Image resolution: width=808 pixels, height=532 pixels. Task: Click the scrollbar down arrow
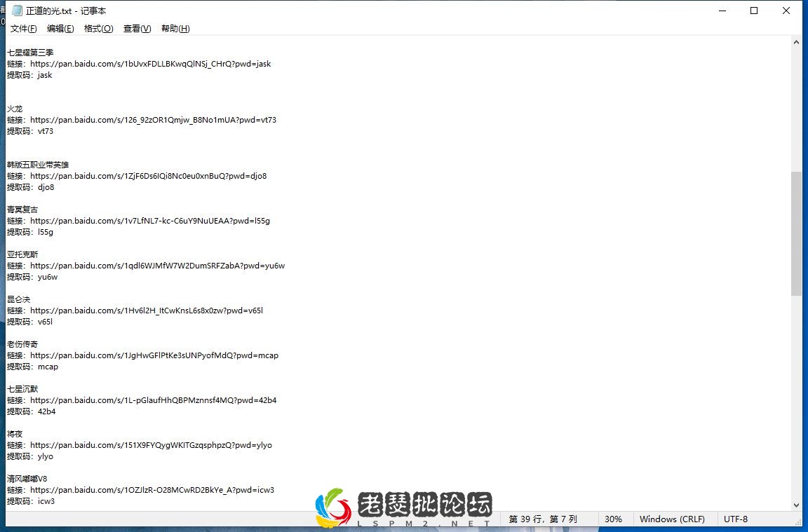(x=796, y=505)
